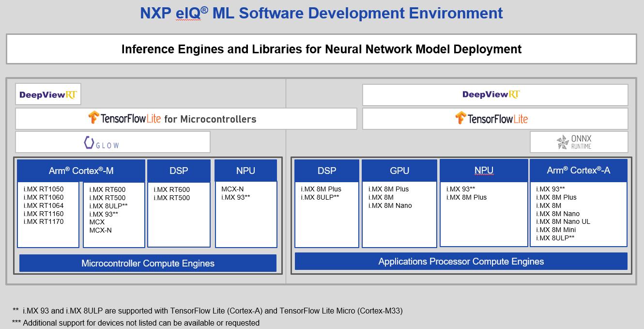
Task: Click the Inference Engines and Libraries title bar
Action: [x=322, y=49]
